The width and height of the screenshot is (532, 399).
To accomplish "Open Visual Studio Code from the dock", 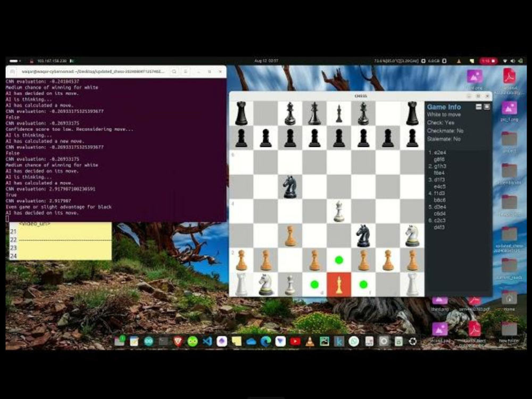I will click(x=207, y=341).
